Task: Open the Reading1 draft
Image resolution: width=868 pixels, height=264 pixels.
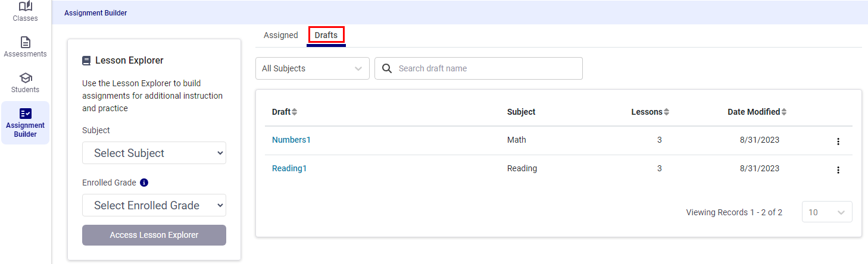Action: click(289, 168)
